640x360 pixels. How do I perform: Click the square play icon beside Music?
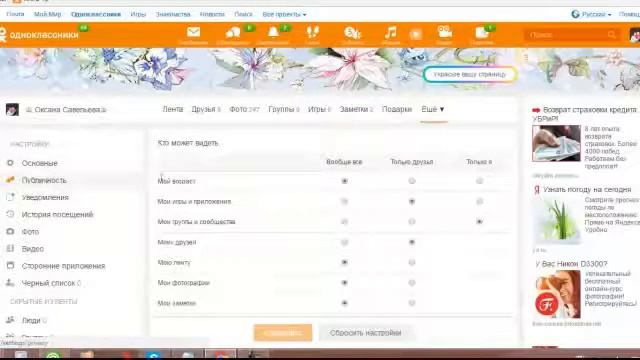416,34
